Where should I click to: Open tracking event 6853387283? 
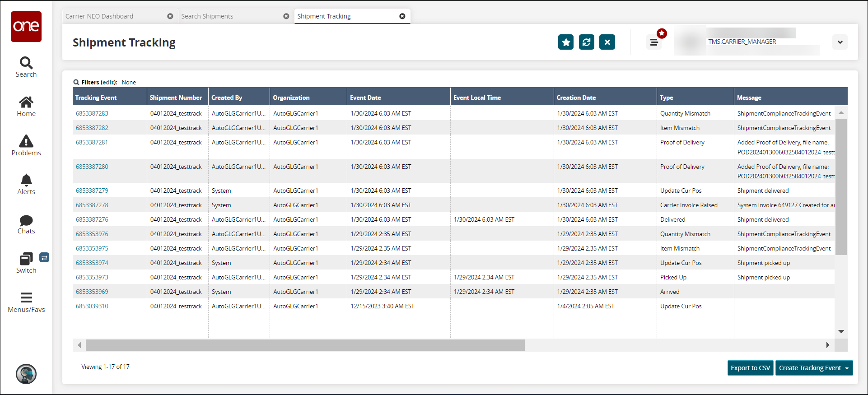[92, 113]
